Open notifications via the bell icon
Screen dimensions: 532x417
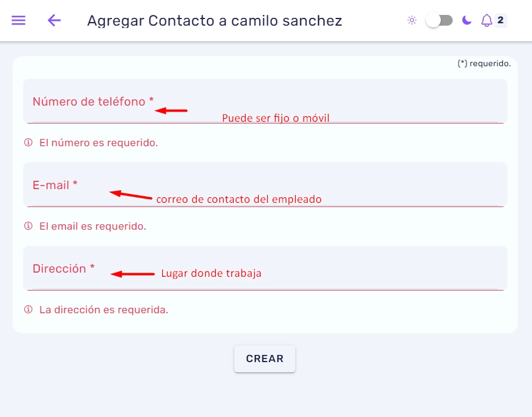[487, 20]
